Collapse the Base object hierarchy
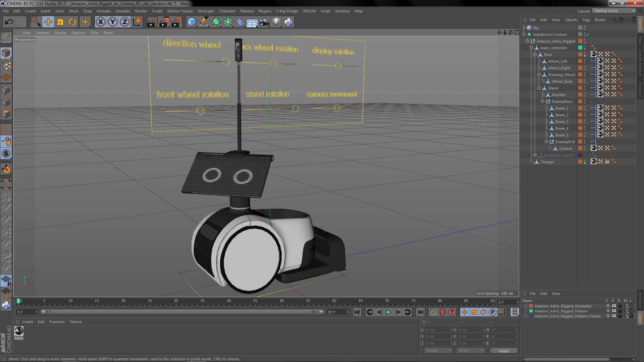Image resolution: width=644 pixels, height=362 pixels. pyautogui.click(x=535, y=55)
